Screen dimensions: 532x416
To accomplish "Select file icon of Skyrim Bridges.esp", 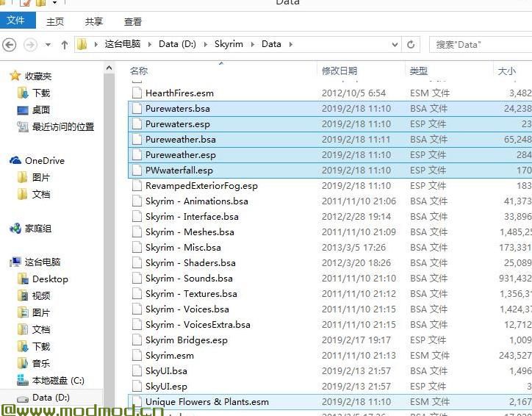I will click(x=137, y=340).
